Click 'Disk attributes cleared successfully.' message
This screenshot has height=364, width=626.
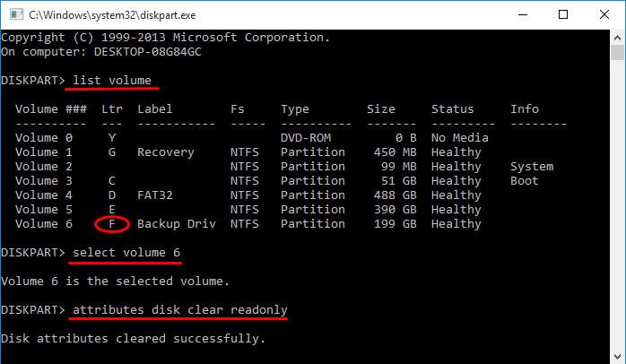click(x=134, y=339)
